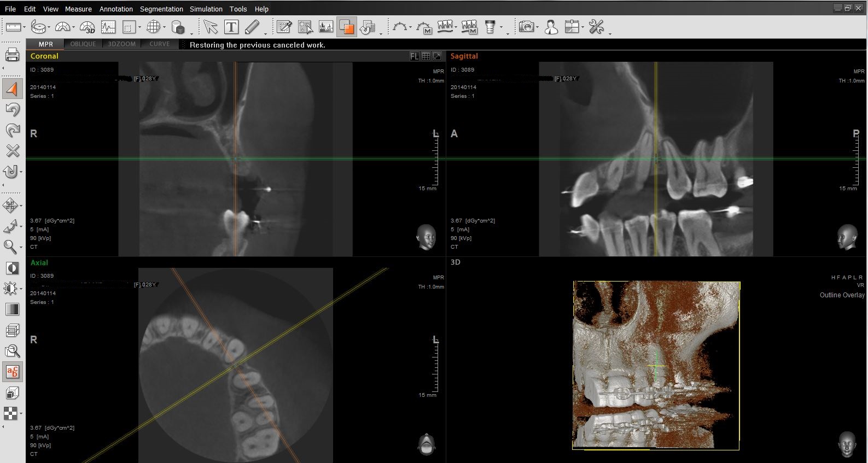Open the dental implant simulation tool
The width and height of the screenshot is (868, 463).
490,27
